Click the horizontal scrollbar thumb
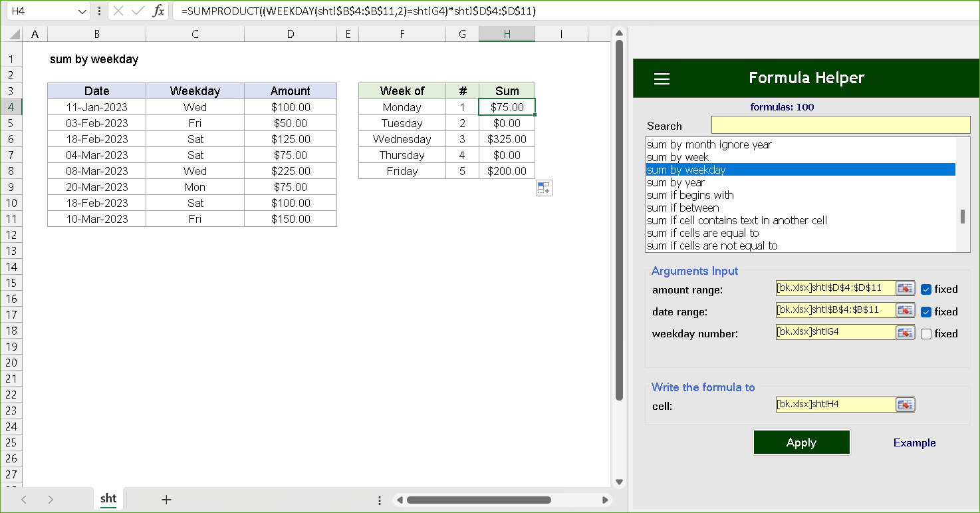Viewport: 980px width, 513px height. 479,500
